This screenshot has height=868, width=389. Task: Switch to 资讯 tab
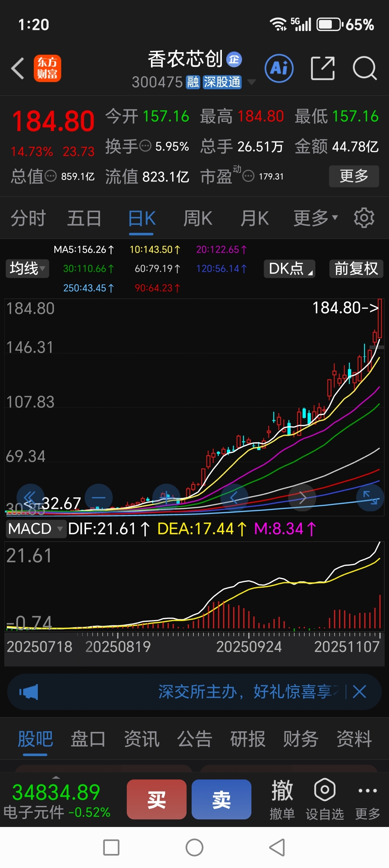tap(142, 739)
